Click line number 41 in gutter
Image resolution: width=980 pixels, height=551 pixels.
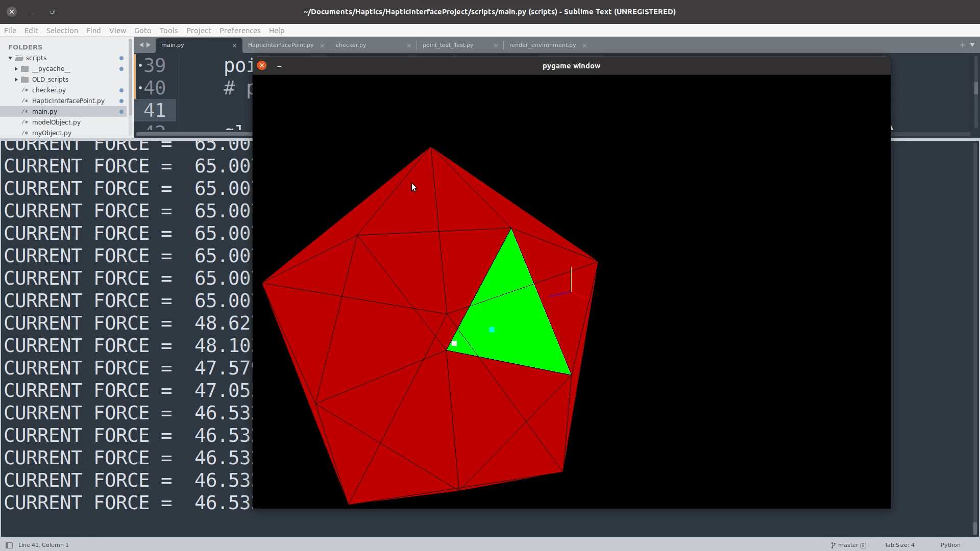[155, 110]
